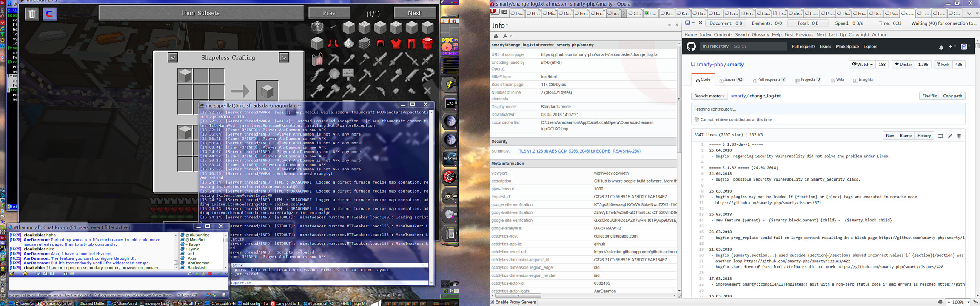Open the Watch dropdown for the repository
The height and width of the screenshot is (306, 980).
pyautogui.click(x=862, y=64)
